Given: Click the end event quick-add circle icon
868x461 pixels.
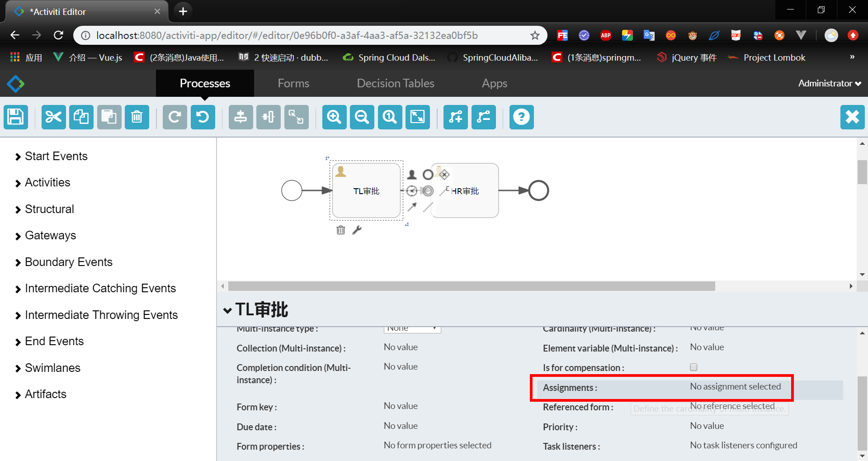Looking at the screenshot, I should [x=428, y=175].
